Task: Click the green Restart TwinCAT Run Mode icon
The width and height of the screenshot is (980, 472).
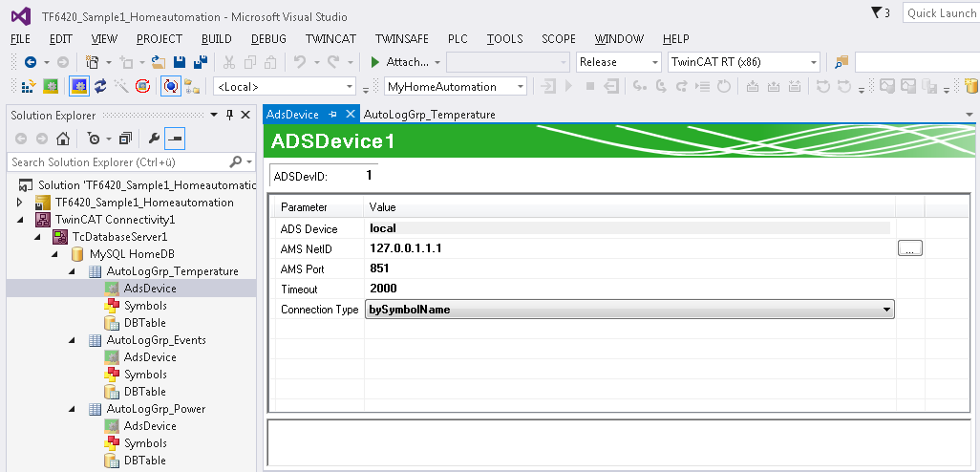Action: click(x=51, y=86)
